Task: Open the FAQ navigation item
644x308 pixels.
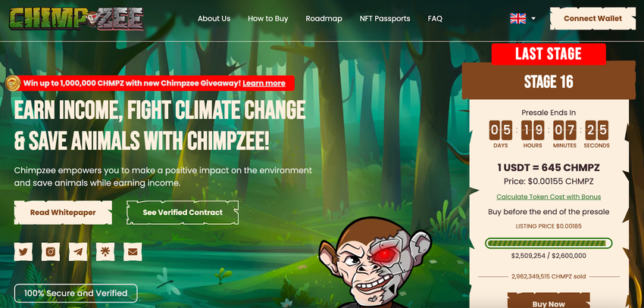Action: tap(435, 18)
